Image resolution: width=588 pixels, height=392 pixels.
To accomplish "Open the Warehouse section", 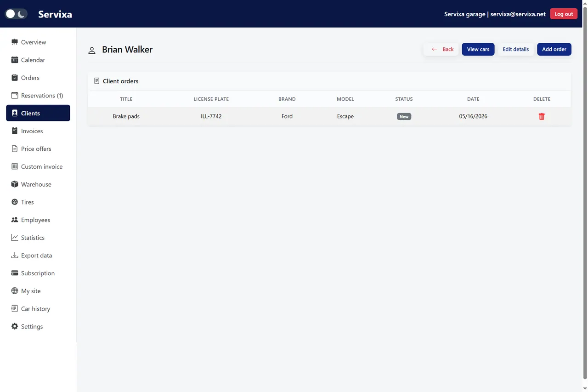I will (x=38, y=184).
